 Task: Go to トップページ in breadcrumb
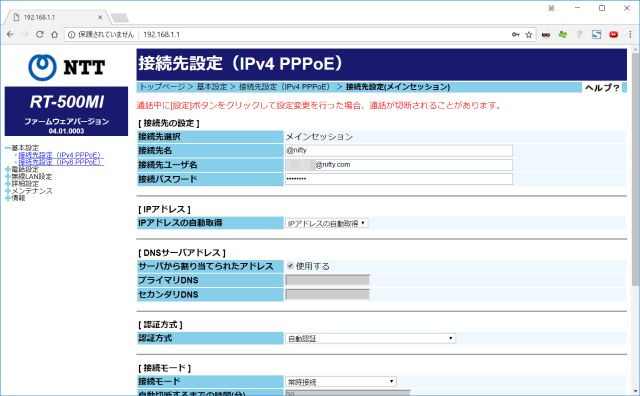pos(162,87)
